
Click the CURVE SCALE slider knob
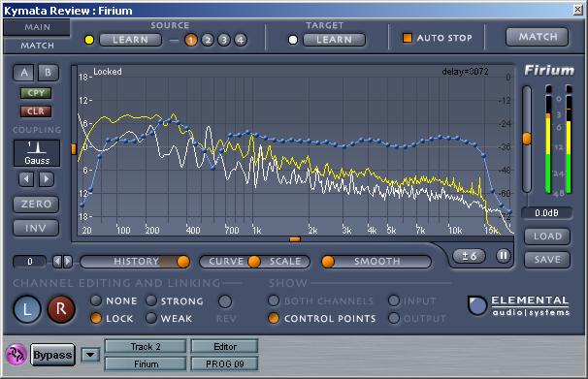254,262
